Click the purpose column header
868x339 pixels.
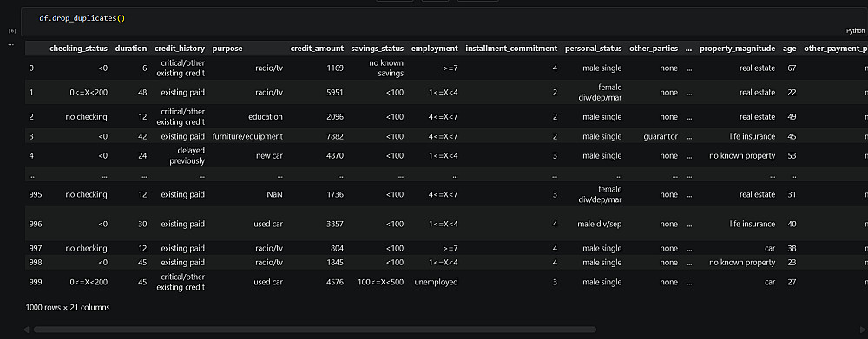227,49
